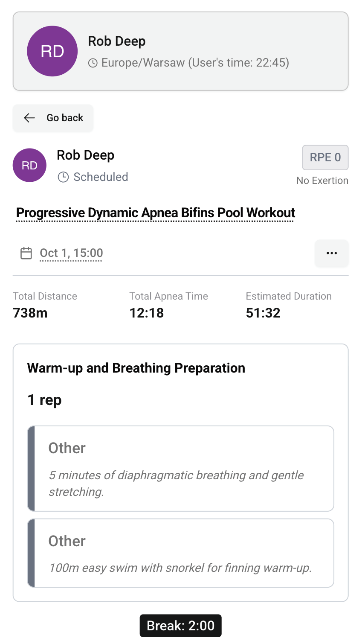This screenshot has height=644, width=362.
Task: Select the first Other exercise about diaphragmatic breathing
Action: [x=180, y=468]
